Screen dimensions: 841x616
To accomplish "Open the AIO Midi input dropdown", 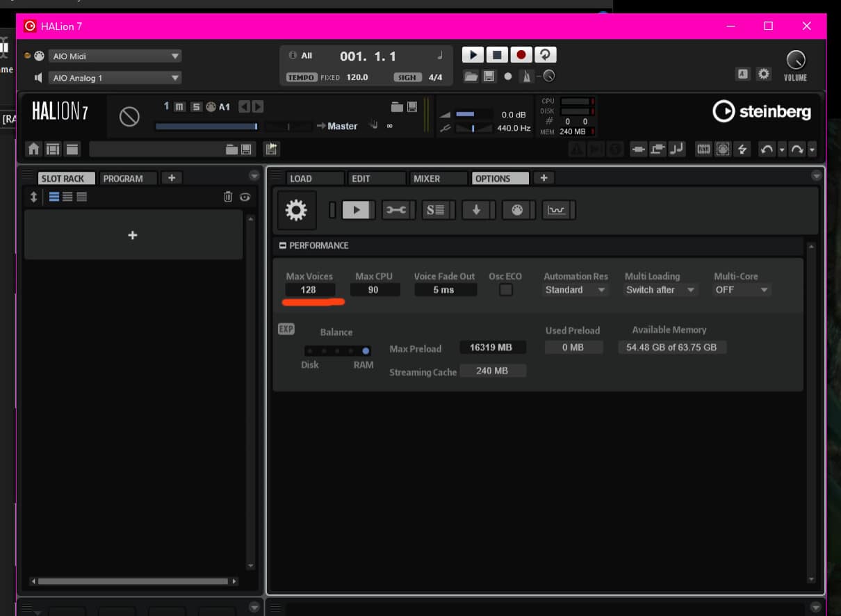I will pyautogui.click(x=115, y=56).
